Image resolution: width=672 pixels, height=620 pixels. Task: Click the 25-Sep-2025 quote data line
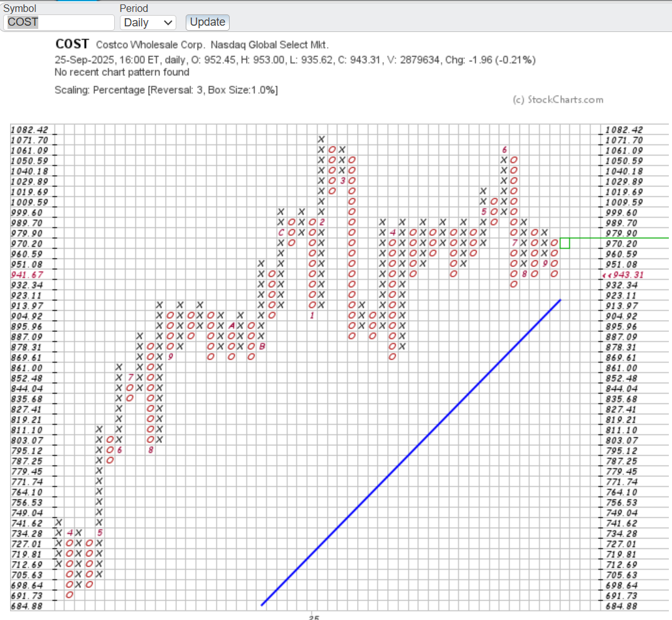coord(295,60)
